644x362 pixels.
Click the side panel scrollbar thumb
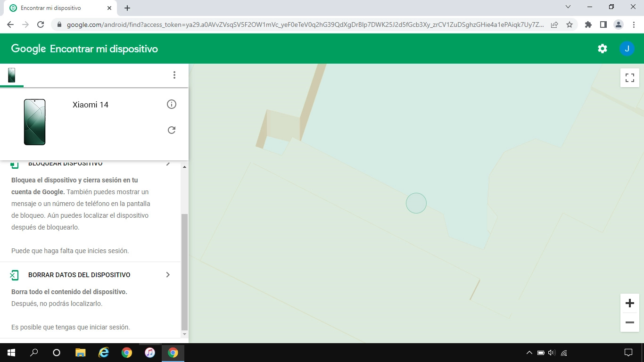click(x=184, y=272)
